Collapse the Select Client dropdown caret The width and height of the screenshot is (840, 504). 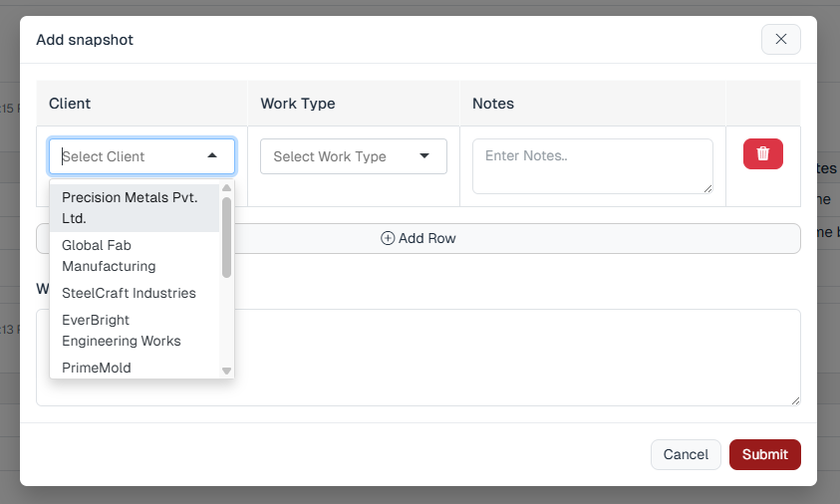click(212, 156)
